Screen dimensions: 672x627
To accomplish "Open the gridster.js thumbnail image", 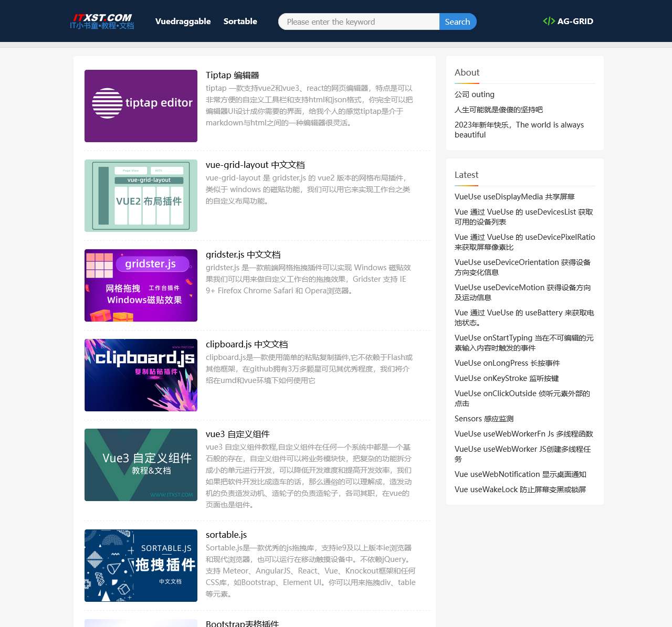I will (x=141, y=285).
